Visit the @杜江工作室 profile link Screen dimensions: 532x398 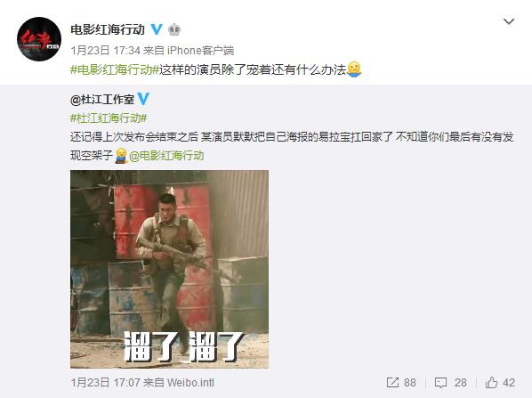pyautogui.click(x=102, y=100)
